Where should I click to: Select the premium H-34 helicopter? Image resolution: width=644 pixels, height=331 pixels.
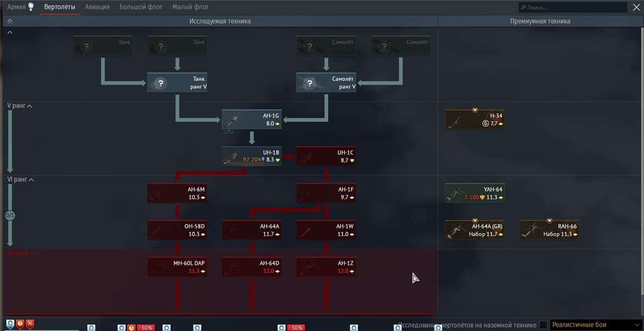[x=474, y=119]
